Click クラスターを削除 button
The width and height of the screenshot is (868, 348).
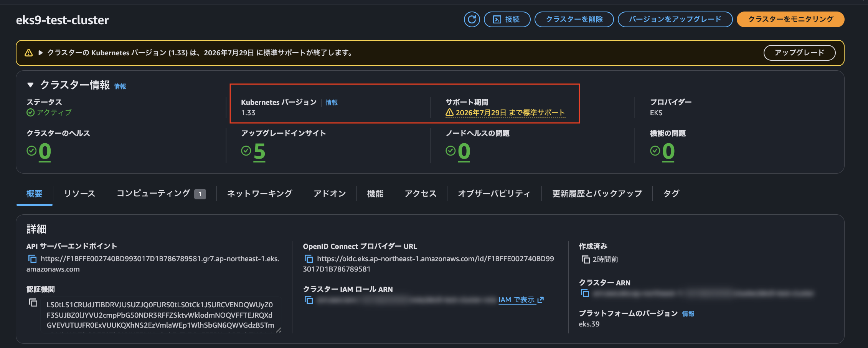point(574,19)
